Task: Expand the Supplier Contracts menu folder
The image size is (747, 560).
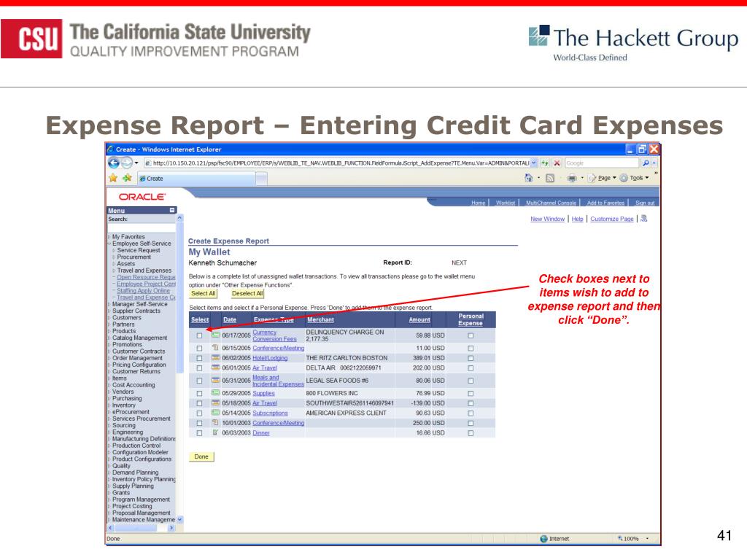Action: 109,311
